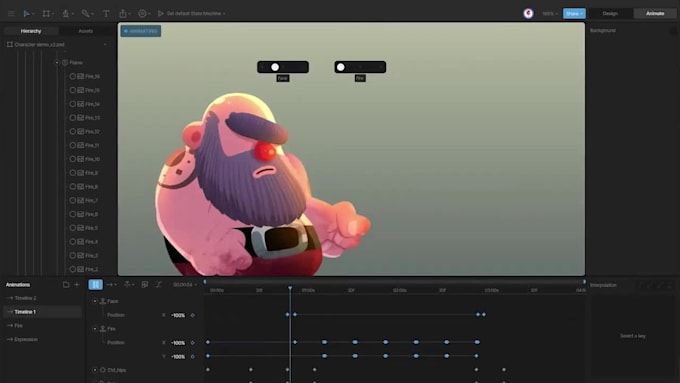Click the red nose of the character
The height and width of the screenshot is (383, 680).
(x=265, y=152)
